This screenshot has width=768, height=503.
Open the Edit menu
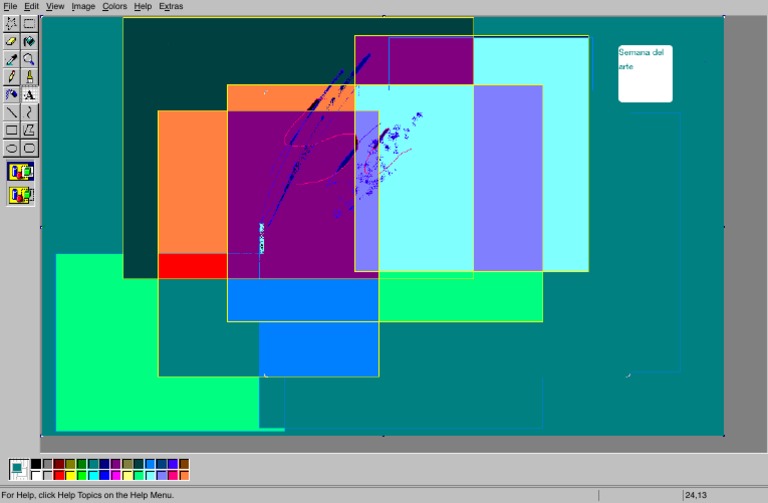tap(31, 6)
